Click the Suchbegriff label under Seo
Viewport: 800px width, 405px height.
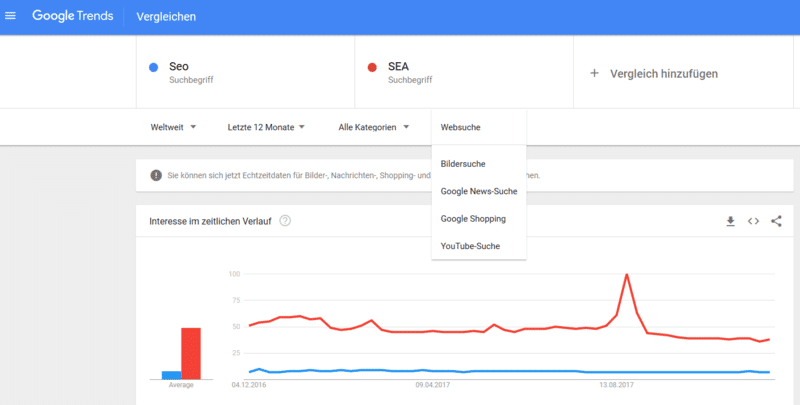pyautogui.click(x=191, y=80)
